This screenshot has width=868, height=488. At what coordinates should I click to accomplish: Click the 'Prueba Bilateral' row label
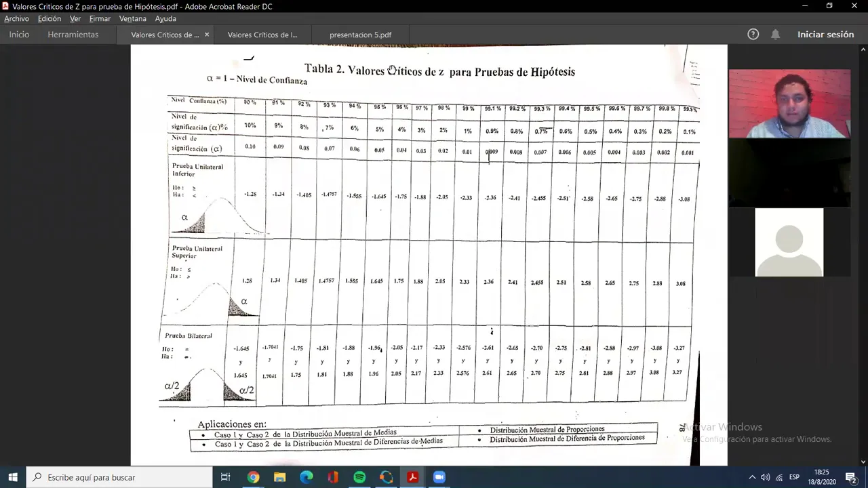[188, 336]
